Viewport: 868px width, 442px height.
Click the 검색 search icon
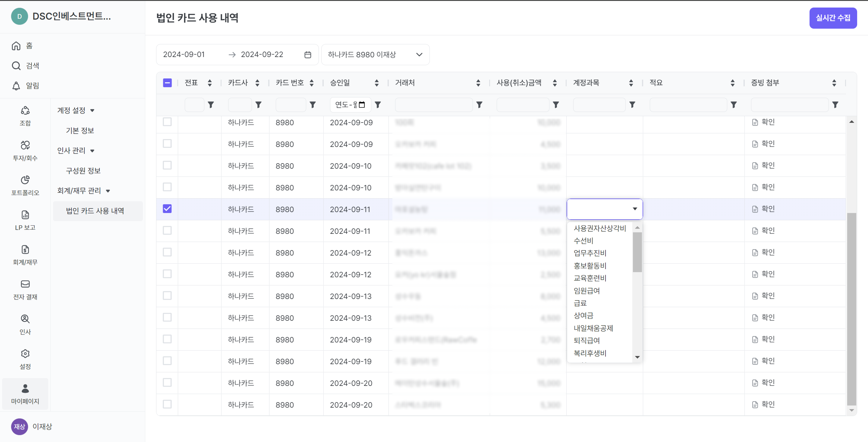click(x=16, y=65)
